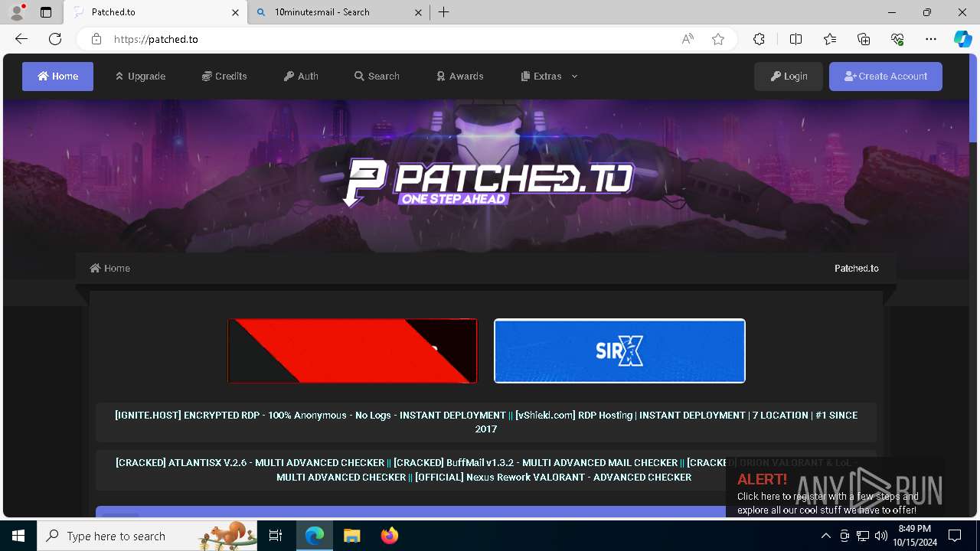
Task: Open OFFICIAL Nexus Rework VALORANT link
Action: 553,477
